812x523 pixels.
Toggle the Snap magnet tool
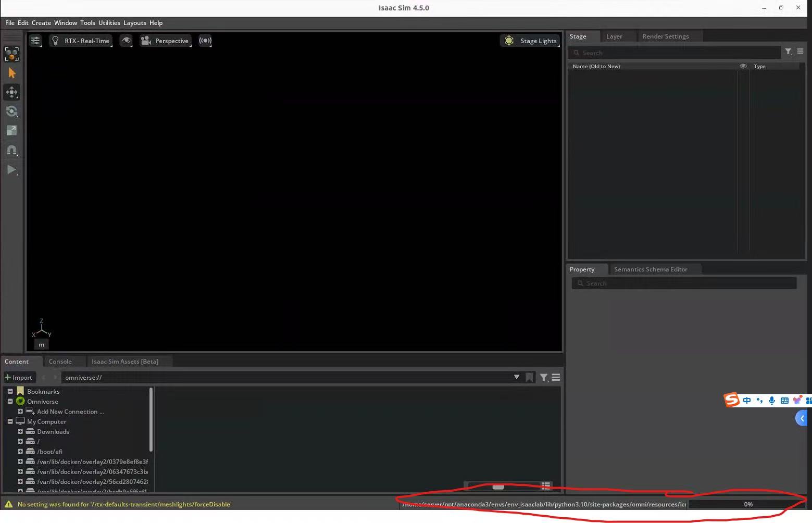(11, 150)
